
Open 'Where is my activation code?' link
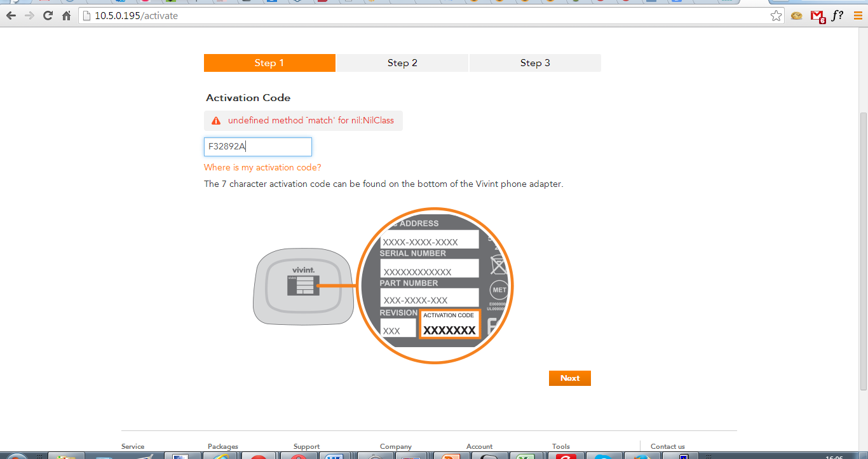(262, 167)
